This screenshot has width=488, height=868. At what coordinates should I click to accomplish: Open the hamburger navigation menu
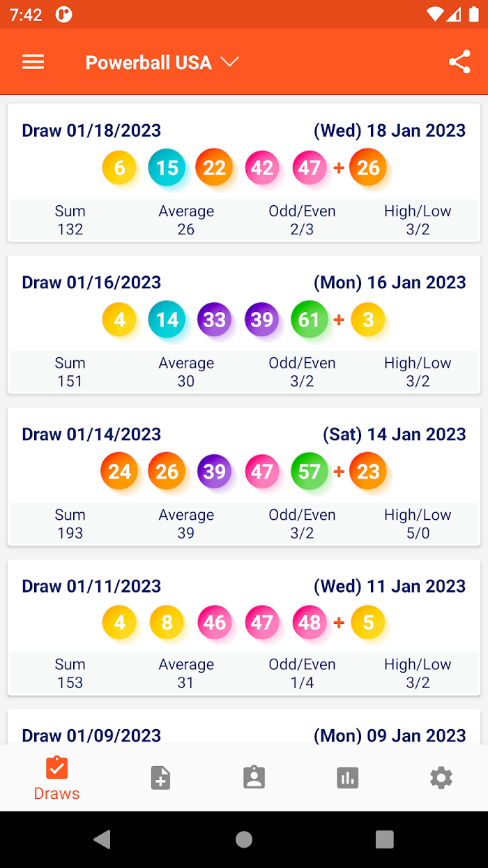33,62
